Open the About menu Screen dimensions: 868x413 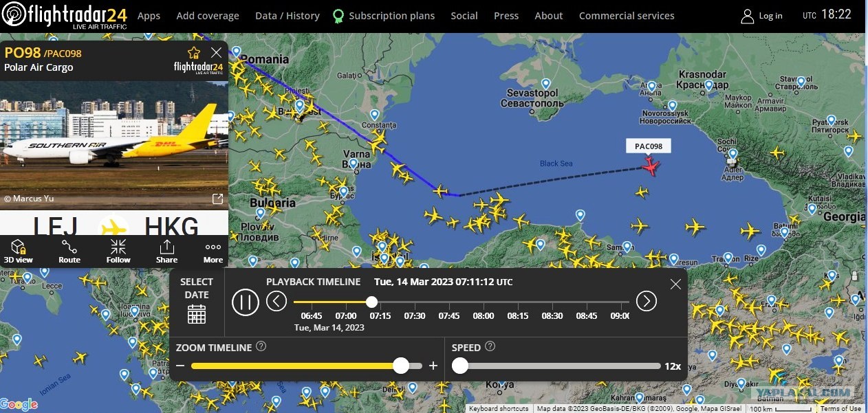549,15
